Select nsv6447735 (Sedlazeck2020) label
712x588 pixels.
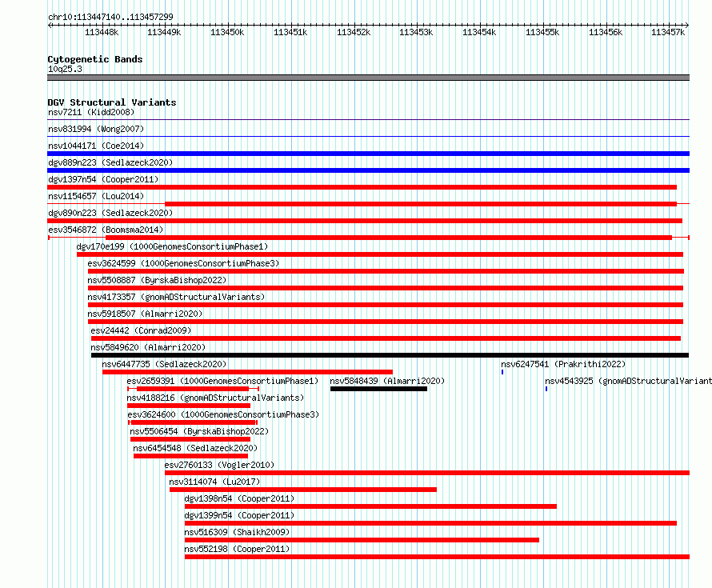click(164, 364)
